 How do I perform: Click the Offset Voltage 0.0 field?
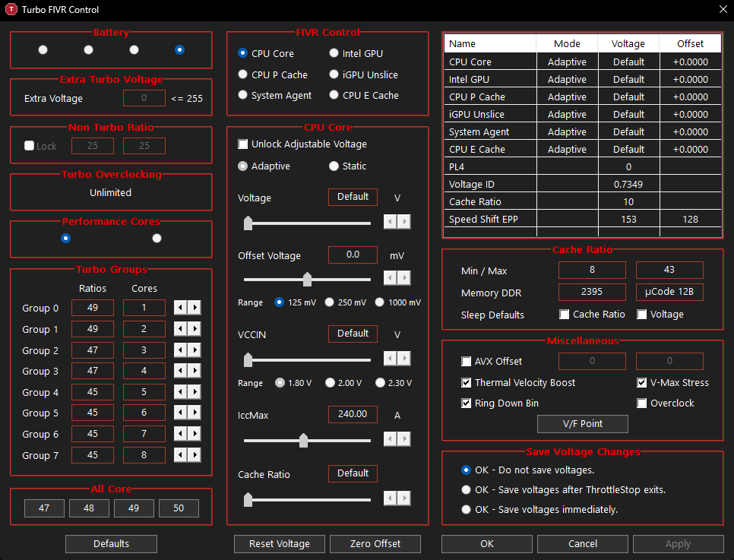pyautogui.click(x=353, y=255)
